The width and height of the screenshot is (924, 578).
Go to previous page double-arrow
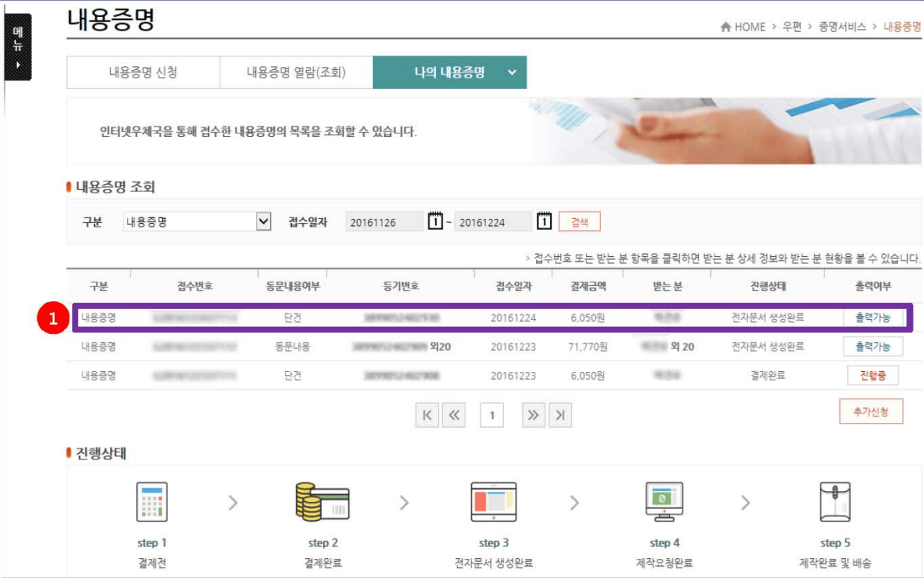pyautogui.click(x=454, y=416)
